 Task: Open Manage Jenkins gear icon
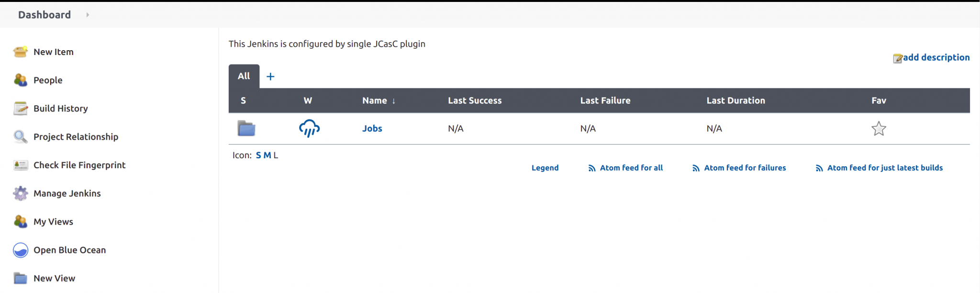point(20,193)
